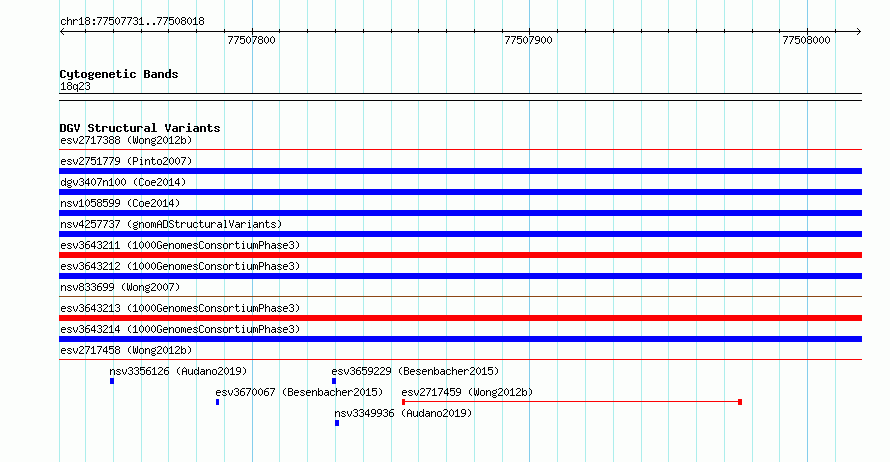Select the red bar under esv3643213
This screenshot has width=890, height=462.
pos(460,318)
